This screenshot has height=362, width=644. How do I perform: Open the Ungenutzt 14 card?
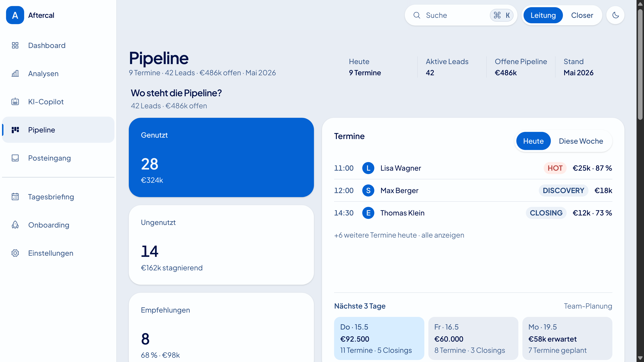coord(221,245)
